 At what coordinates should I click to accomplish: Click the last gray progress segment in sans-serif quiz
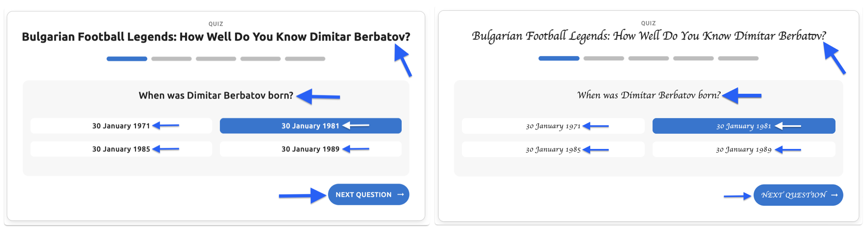pos(305,59)
